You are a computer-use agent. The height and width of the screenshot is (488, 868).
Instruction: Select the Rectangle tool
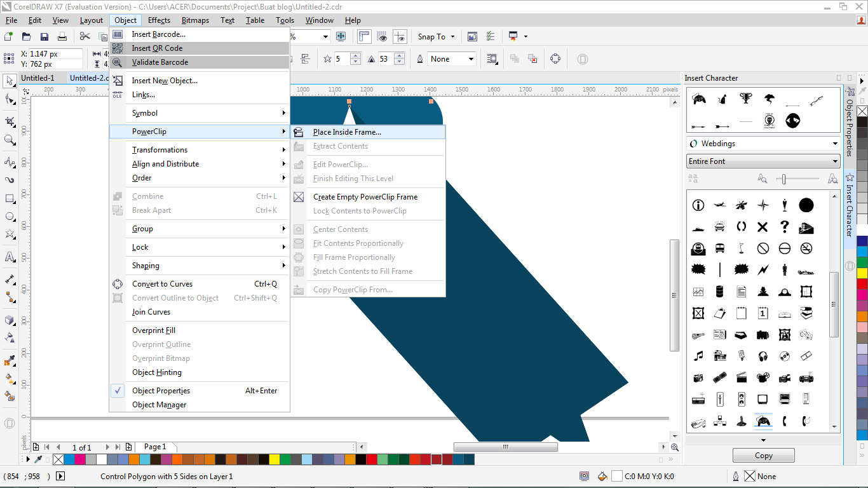10,199
